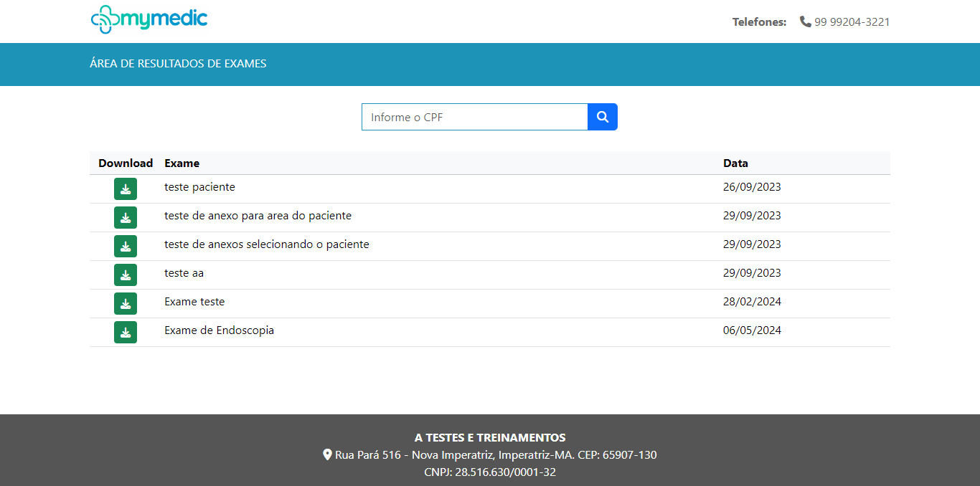Download the 'teste aa' exam result

[x=126, y=275]
